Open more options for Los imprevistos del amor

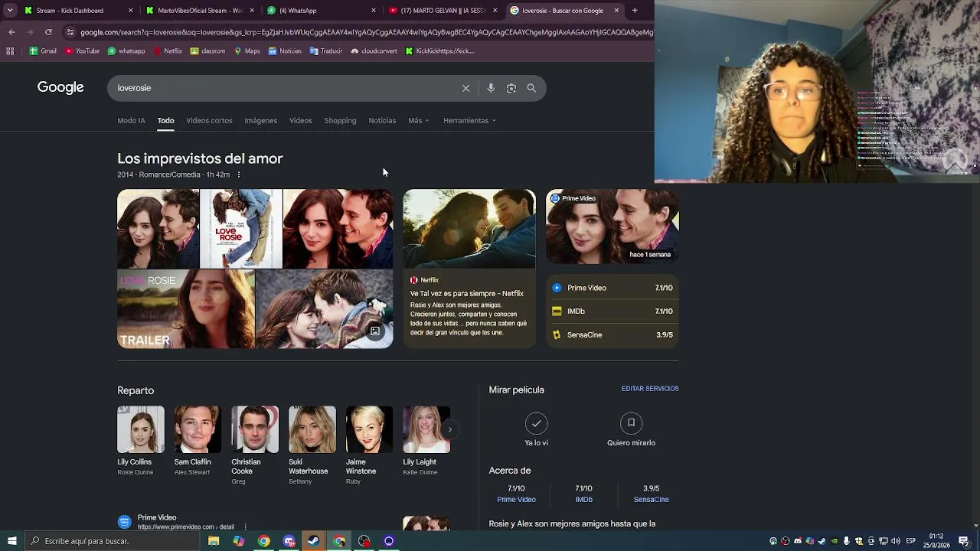(x=238, y=174)
